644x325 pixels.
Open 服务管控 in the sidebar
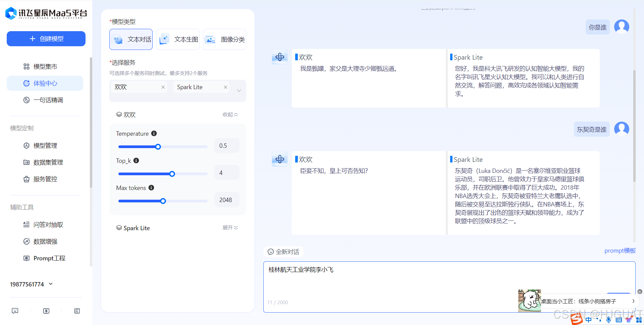click(x=45, y=179)
